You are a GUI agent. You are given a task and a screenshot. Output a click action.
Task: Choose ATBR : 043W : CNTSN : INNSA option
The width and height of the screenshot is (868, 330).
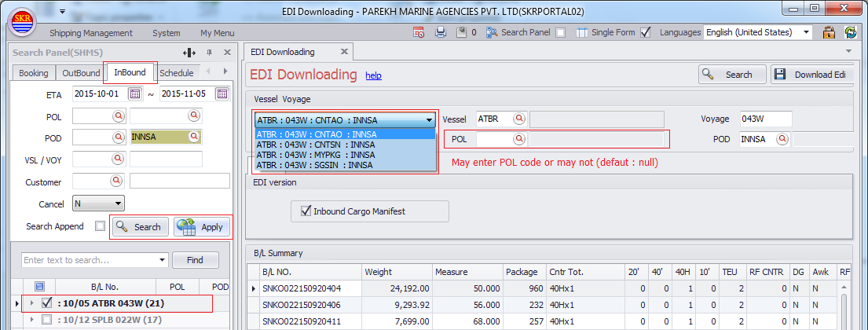[x=345, y=145]
